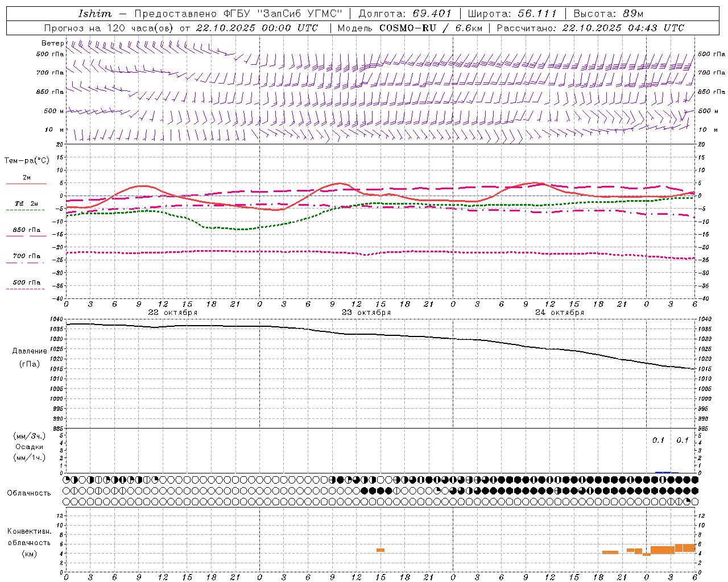Click the isolated orange convective cloud bar on 23 October
The height and width of the screenshot is (582, 728).
380,550
